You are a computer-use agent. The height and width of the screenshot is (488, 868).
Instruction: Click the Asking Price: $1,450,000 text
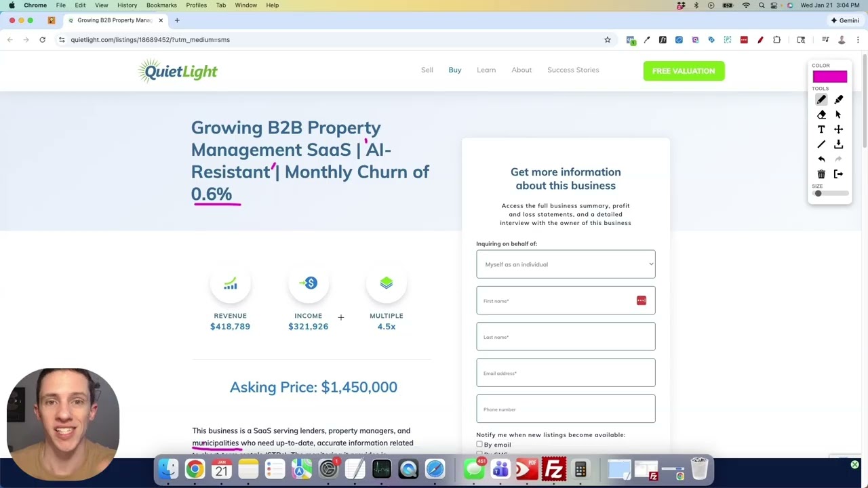(x=313, y=387)
